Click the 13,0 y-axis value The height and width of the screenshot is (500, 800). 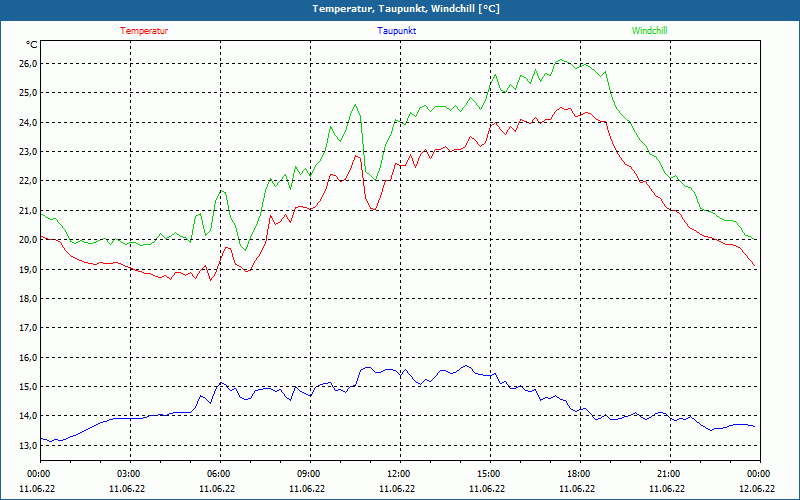click(29, 445)
